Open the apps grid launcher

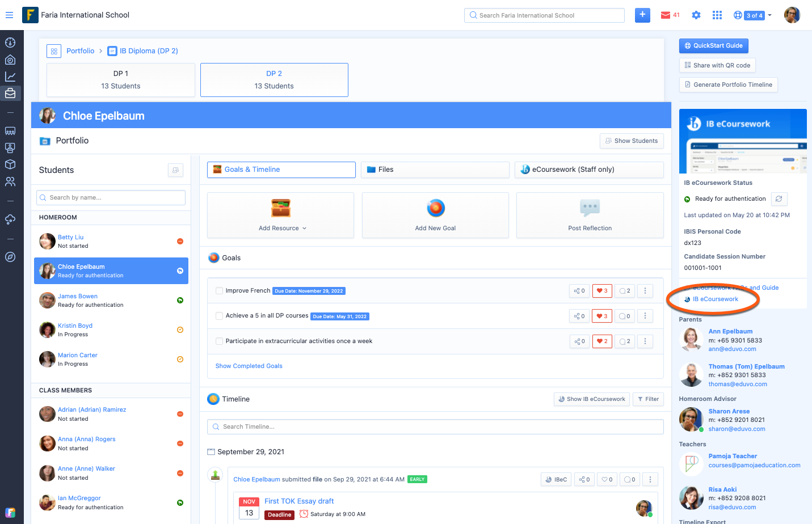click(x=717, y=15)
